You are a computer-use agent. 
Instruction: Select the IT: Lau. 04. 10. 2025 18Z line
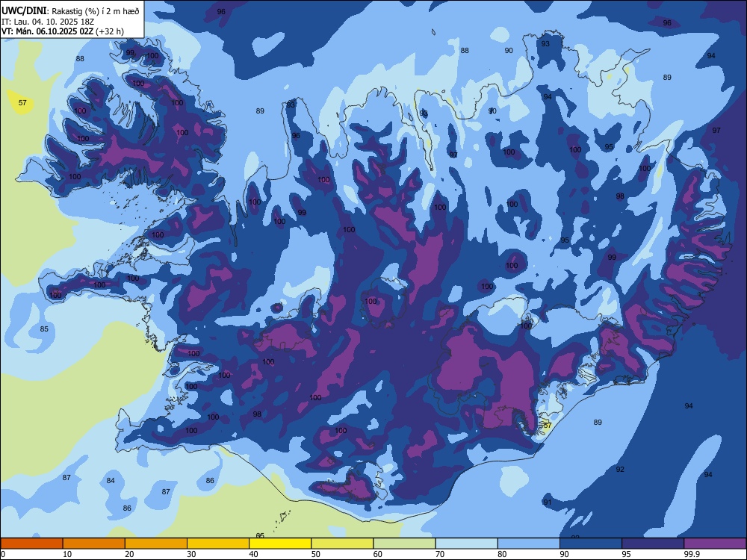48,22
